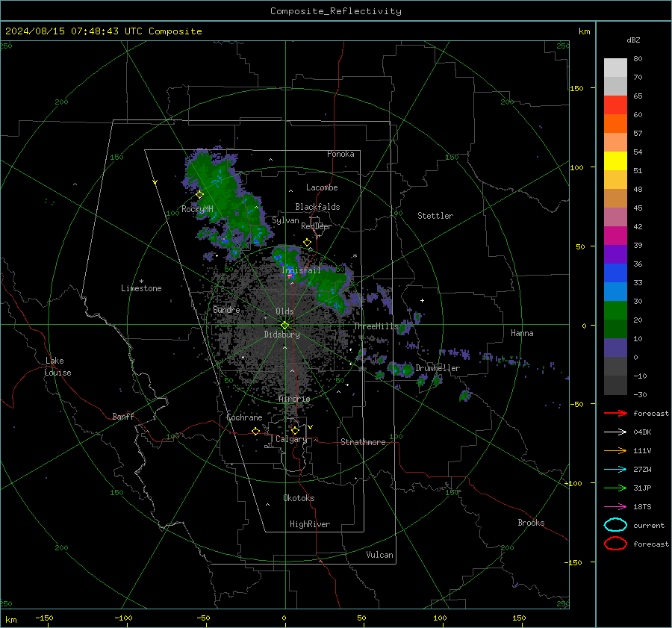Image resolution: width=672 pixels, height=628 pixels.
Task: Click the -150 tick on bottom km axis
Action: [x=44, y=618]
